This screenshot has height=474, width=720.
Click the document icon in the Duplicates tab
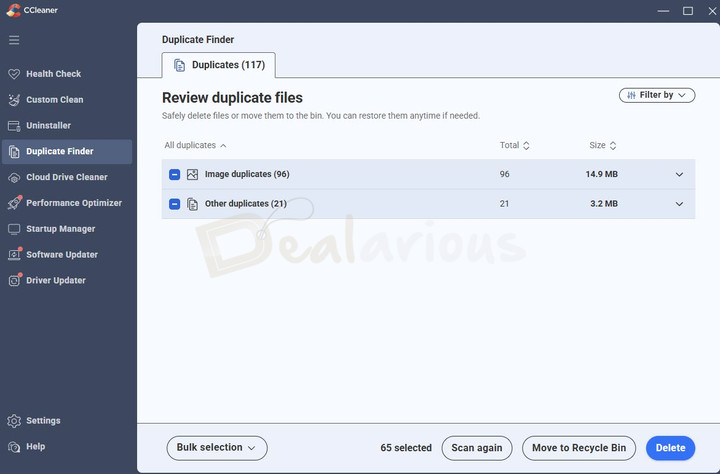180,65
